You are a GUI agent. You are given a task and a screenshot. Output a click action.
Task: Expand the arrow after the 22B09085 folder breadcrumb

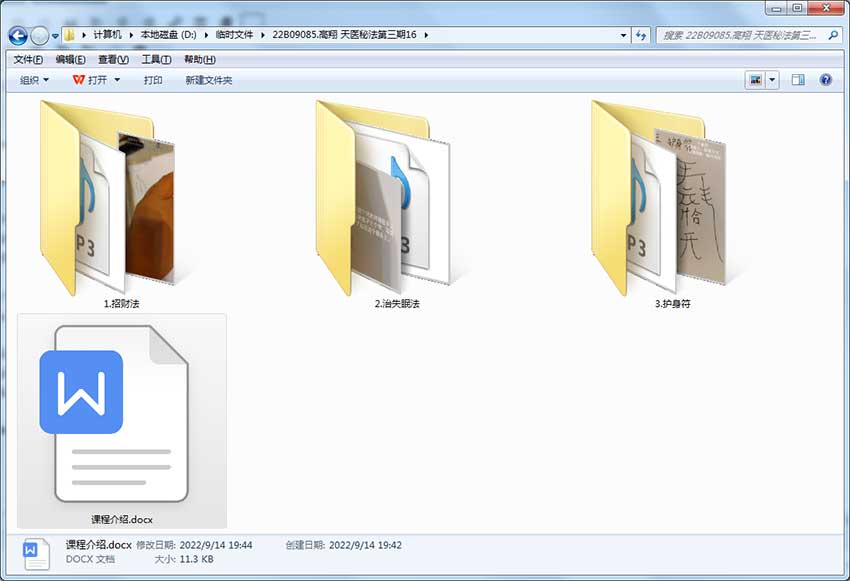tap(426, 35)
